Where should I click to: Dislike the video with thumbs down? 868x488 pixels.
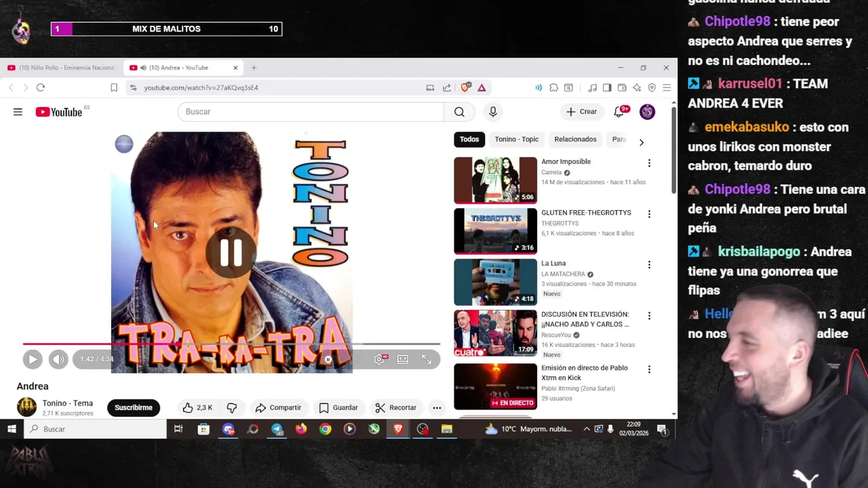(x=232, y=407)
